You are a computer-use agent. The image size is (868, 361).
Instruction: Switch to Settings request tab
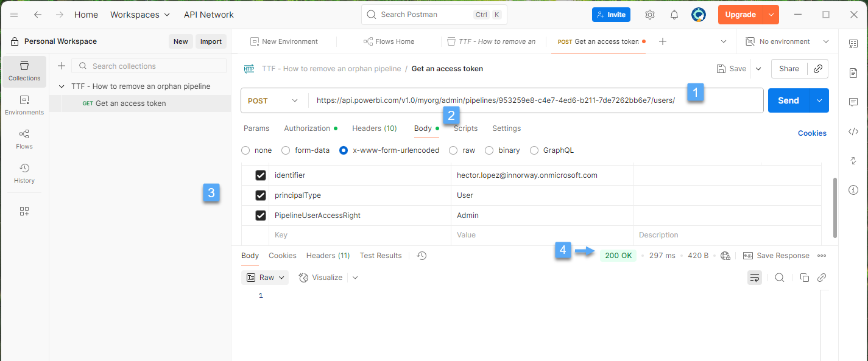(x=507, y=128)
